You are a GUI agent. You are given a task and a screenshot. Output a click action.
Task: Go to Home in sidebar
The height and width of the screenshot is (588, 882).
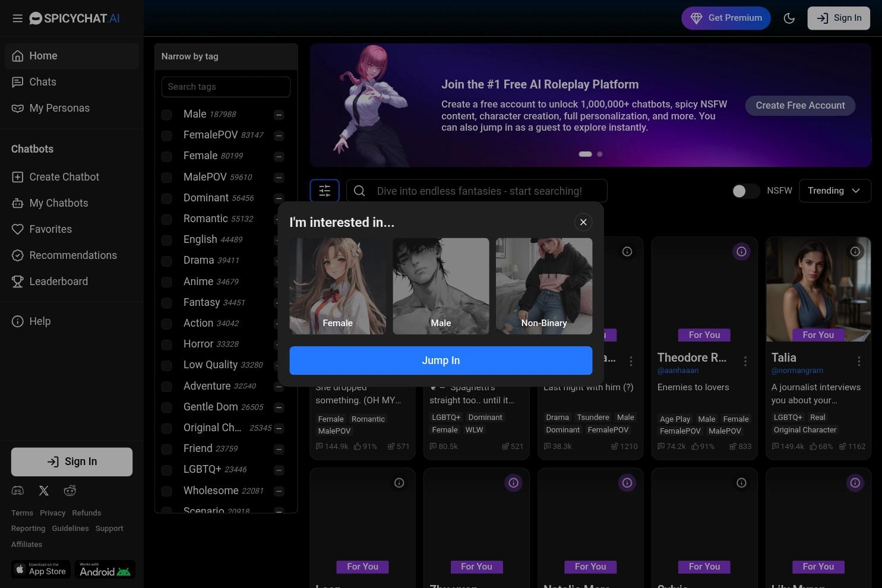(72, 56)
